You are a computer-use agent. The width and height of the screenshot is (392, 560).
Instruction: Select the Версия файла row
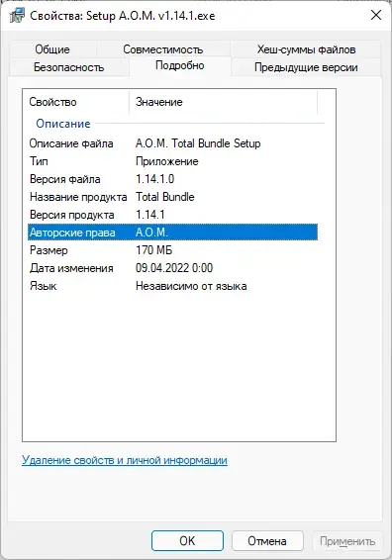(172, 179)
